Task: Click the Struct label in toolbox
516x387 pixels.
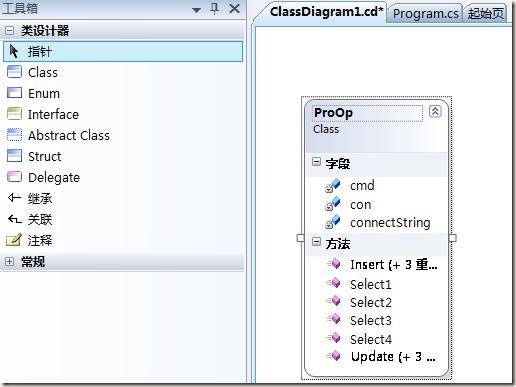Action: coord(44,156)
